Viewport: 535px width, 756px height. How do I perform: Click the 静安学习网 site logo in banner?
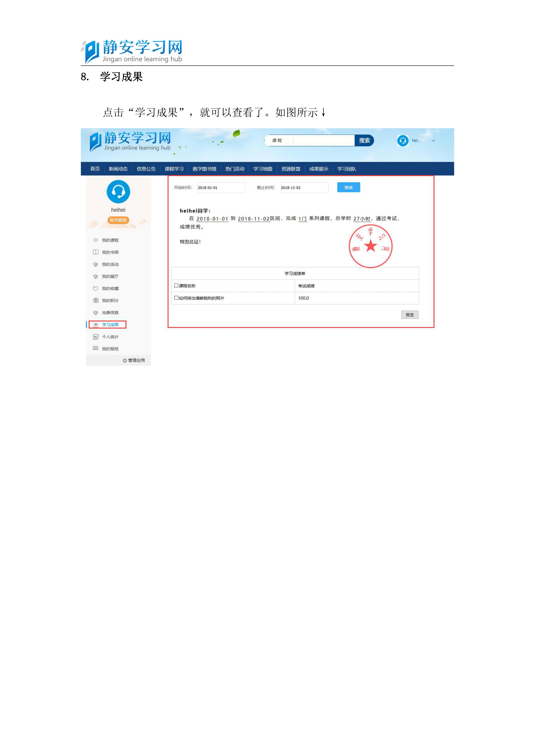point(130,142)
